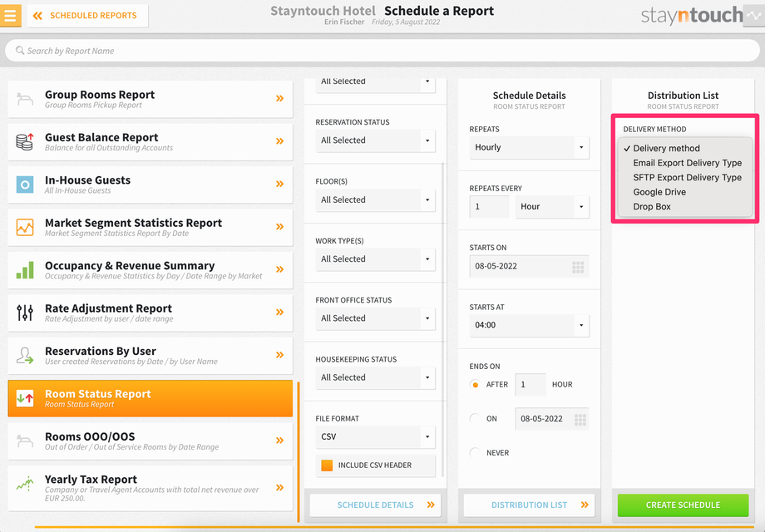Click chevron arrows on Occupancy & Revenue Summary
The width and height of the screenshot is (765, 532).
(x=279, y=269)
